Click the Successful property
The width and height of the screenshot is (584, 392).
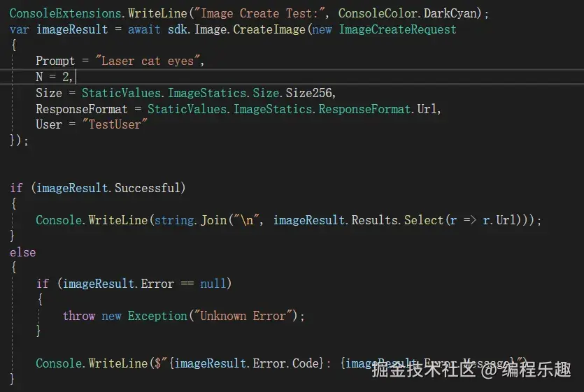coord(148,188)
